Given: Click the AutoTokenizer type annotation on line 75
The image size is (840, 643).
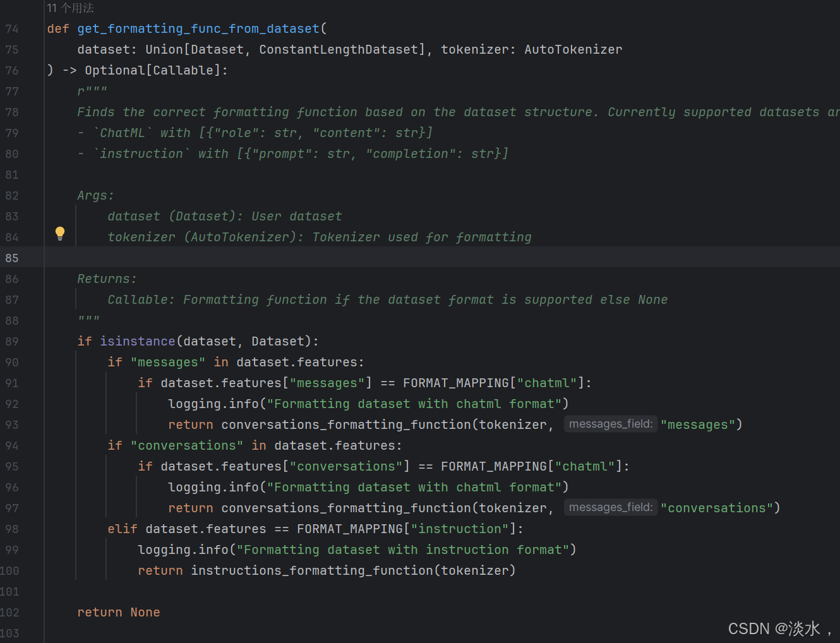Looking at the screenshot, I should (573, 49).
